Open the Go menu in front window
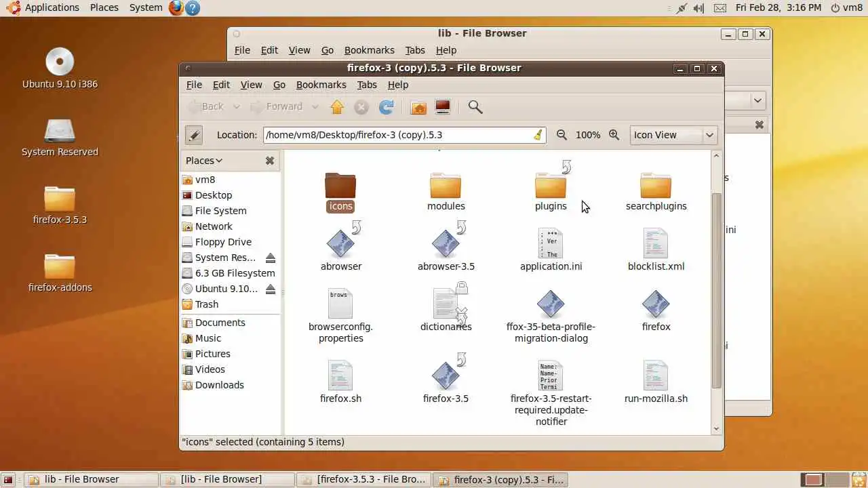This screenshot has height=488, width=868. point(279,85)
